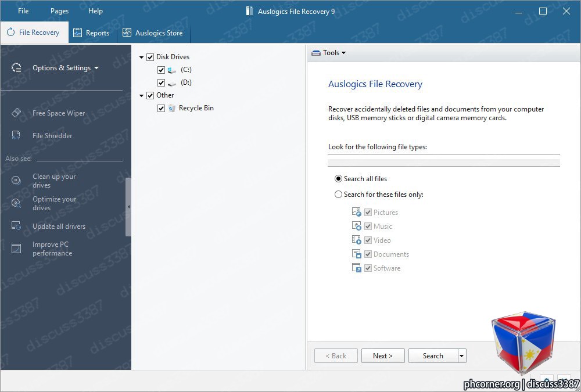581x392 pixels.
Task: Toggle the Pictures checkbox
Action: (368, 213)
